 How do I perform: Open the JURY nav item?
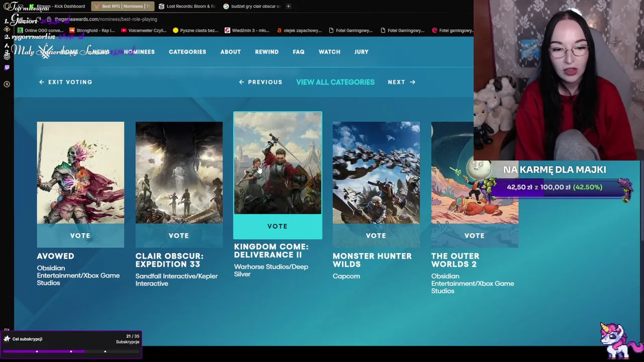pos(361,52)
